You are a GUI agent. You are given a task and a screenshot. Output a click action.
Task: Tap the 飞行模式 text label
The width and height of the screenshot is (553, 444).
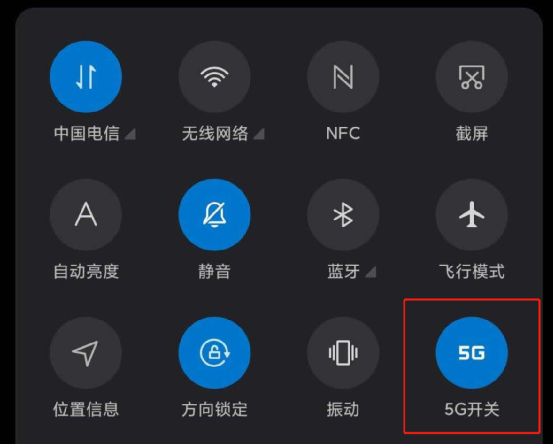[x=472, y=272]
